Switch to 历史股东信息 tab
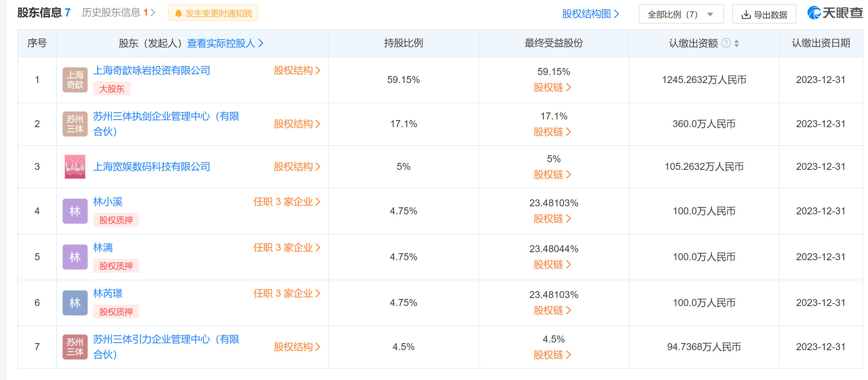868x380 pixels. click(x=118, y=13)
